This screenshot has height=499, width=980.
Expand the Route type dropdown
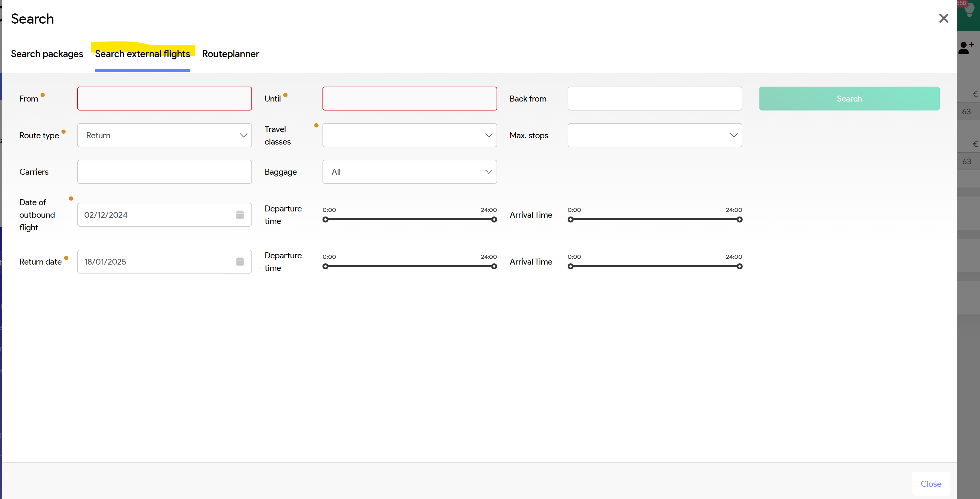pyautogui.click(x=164, y=135)
